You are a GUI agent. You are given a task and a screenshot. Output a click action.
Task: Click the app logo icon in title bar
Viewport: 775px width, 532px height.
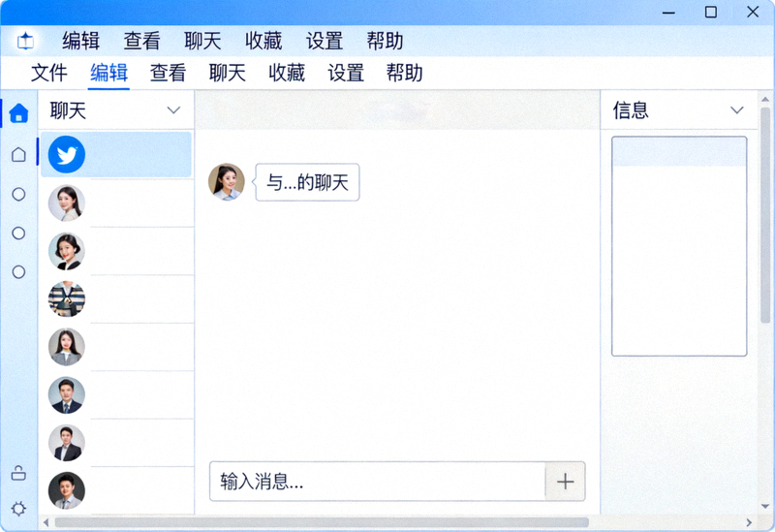(x=25, y=41)
